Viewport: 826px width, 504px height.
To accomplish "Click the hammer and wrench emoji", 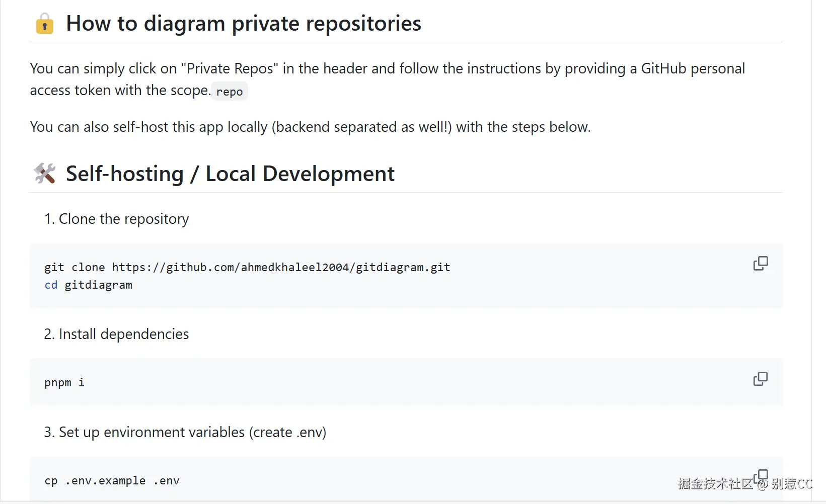I will (45, 174).
